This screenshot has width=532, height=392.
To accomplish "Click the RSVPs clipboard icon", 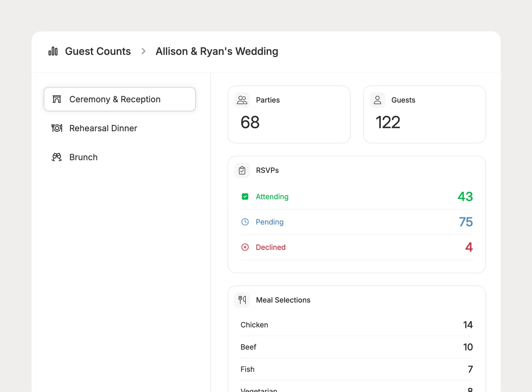I will pyautogui.click(x=242, y=170).
